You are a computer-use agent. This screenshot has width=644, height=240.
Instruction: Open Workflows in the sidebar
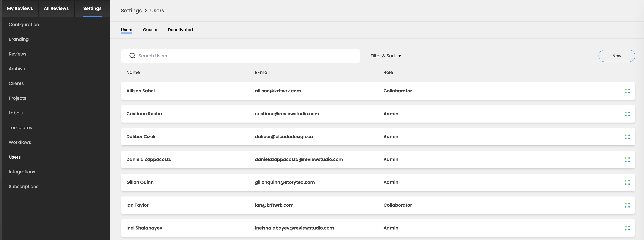20,142
